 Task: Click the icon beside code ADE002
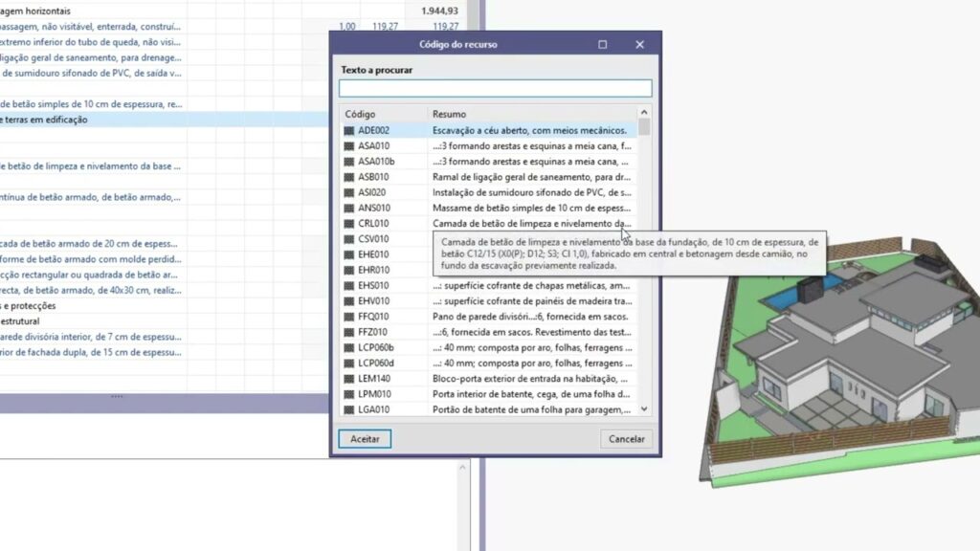point(349,130)
